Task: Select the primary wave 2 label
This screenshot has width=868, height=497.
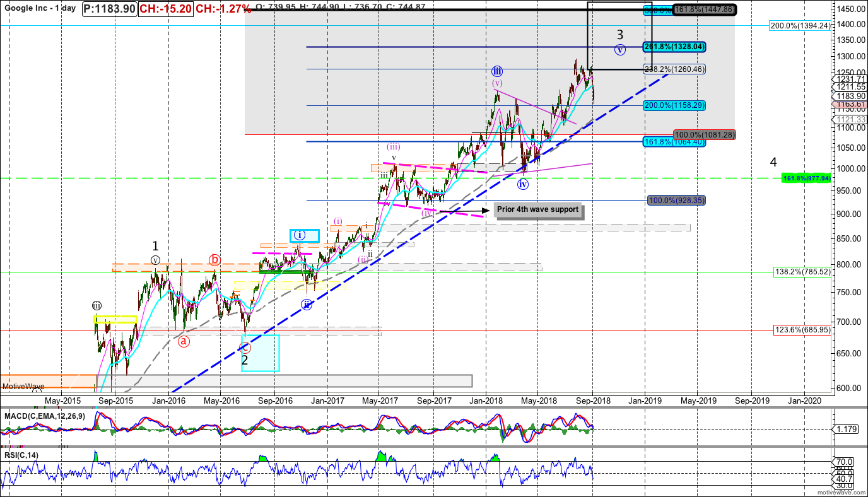Action: (245, 360)
